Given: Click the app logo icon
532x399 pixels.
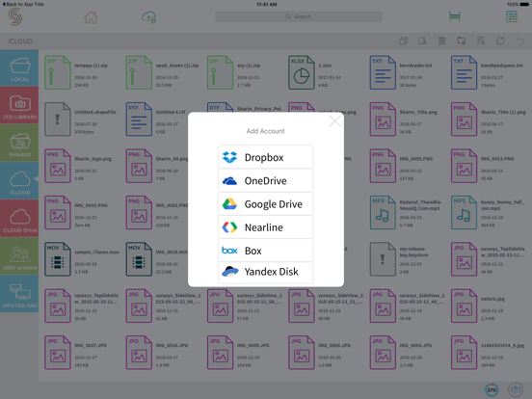Looking at the screenshot, I should 15,16.
